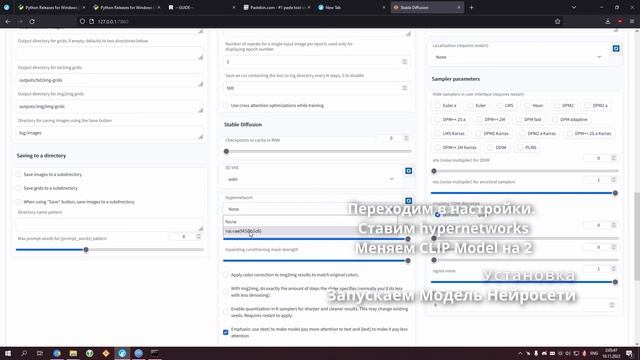Open the terminal app from the taskbar
The width and height of the screenshot is (640, 360).
(x=155, y=353)
